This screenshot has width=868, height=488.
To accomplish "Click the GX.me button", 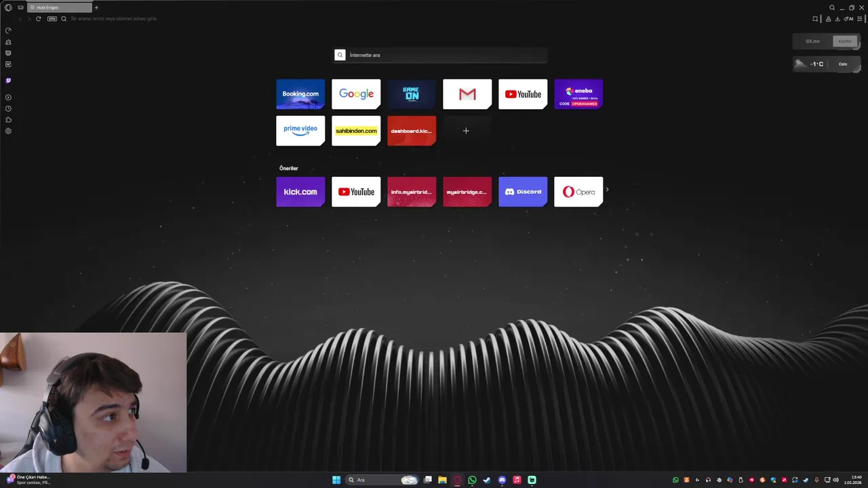I will tap(812, 41).
